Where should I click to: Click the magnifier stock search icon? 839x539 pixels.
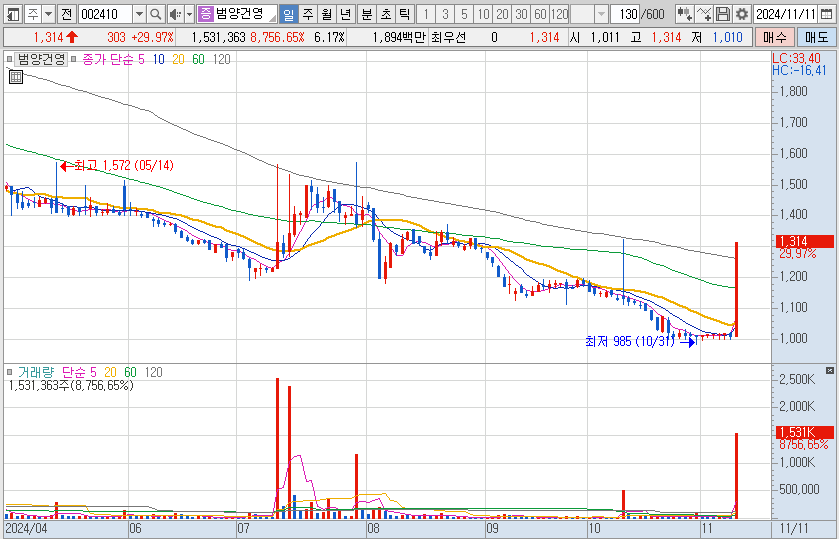pos(156,14)
